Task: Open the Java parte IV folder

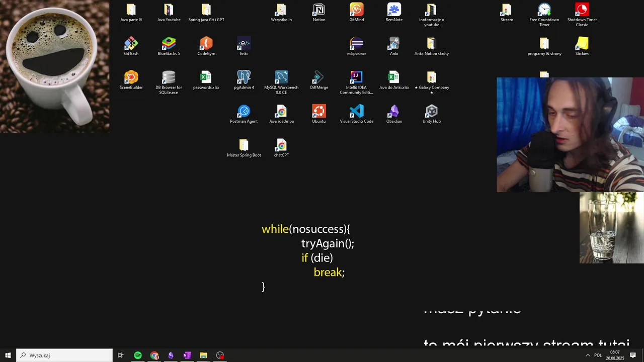Action: [131, 13]
